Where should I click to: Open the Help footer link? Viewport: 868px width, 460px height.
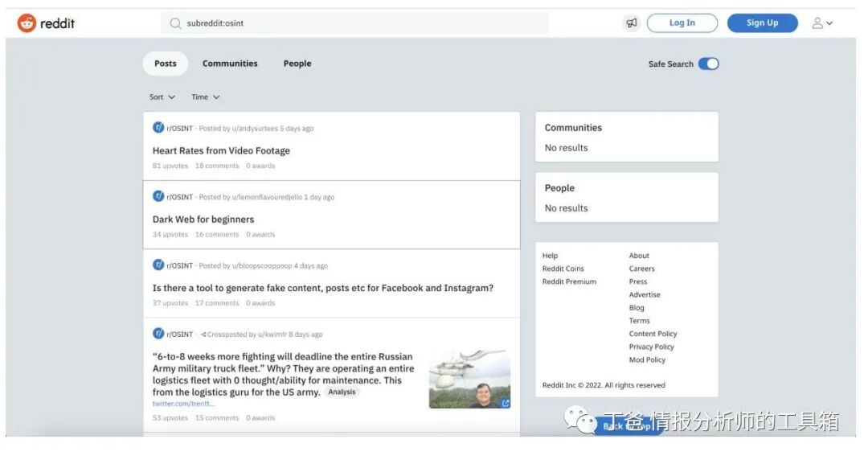pyautogui.click(x=550, y=256)
